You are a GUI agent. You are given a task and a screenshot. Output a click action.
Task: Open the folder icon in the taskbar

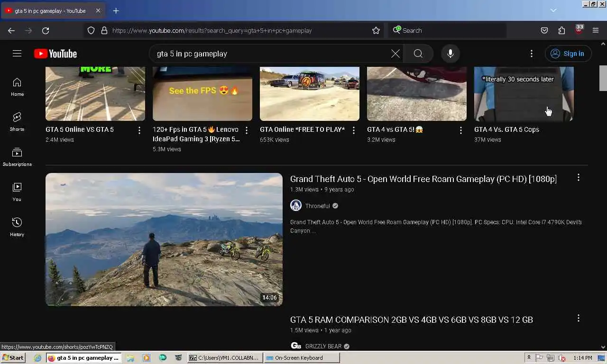130,358
